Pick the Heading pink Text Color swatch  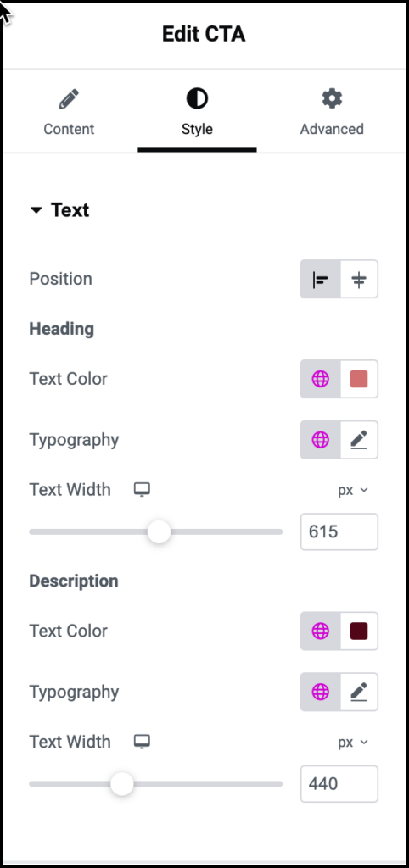359,379
